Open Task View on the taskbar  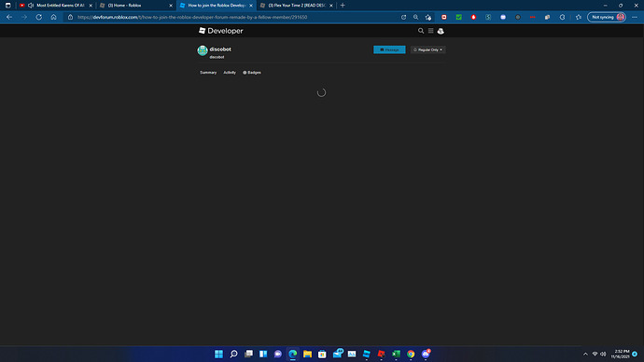tap(248, 354)
